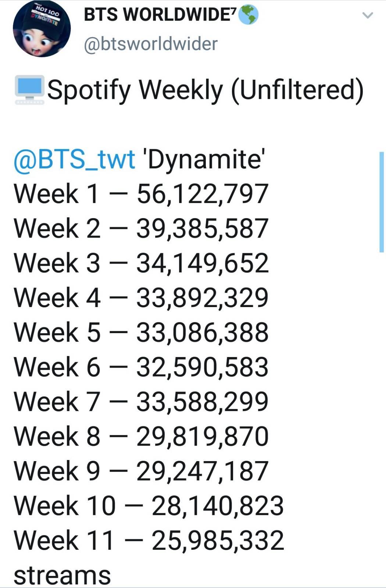Click the Week 6 — 32,590,583 line
The width and height of the screenshot is (386, 588).
[x=141, y=367]
